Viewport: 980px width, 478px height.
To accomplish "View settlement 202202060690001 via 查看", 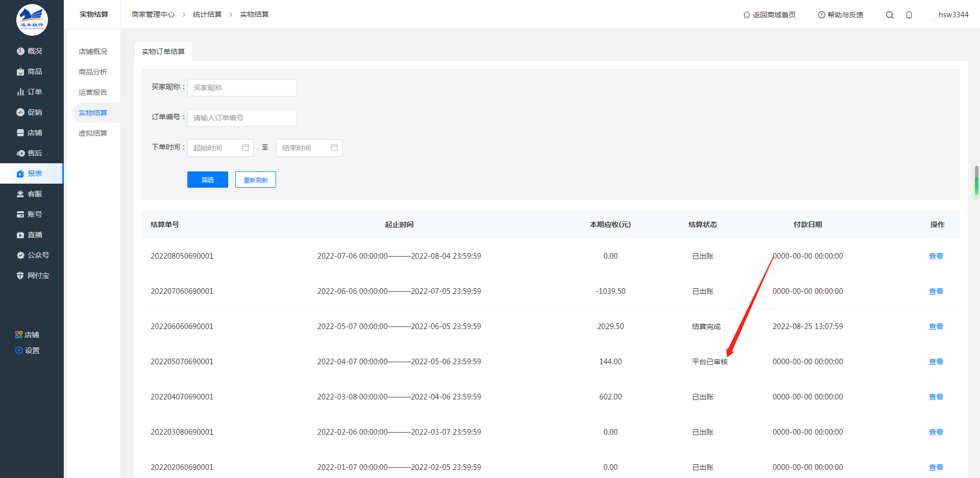I will click(x=936, y=467).
